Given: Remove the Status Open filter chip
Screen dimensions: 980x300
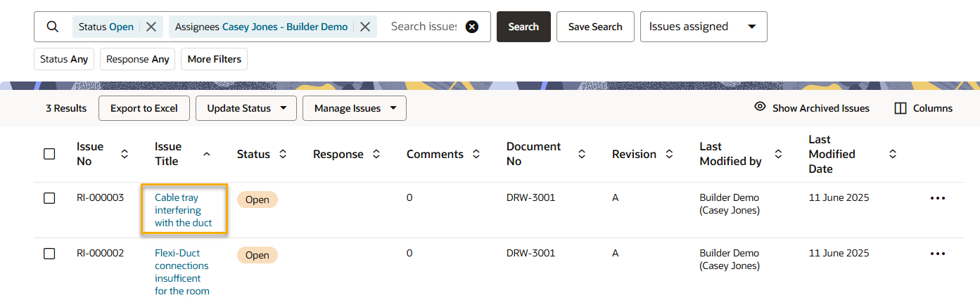Looking at the screenshot, I should (151, 27).
